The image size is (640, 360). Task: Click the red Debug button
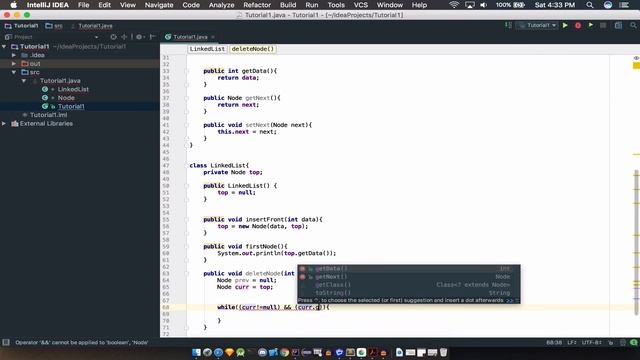click(578, 25)
